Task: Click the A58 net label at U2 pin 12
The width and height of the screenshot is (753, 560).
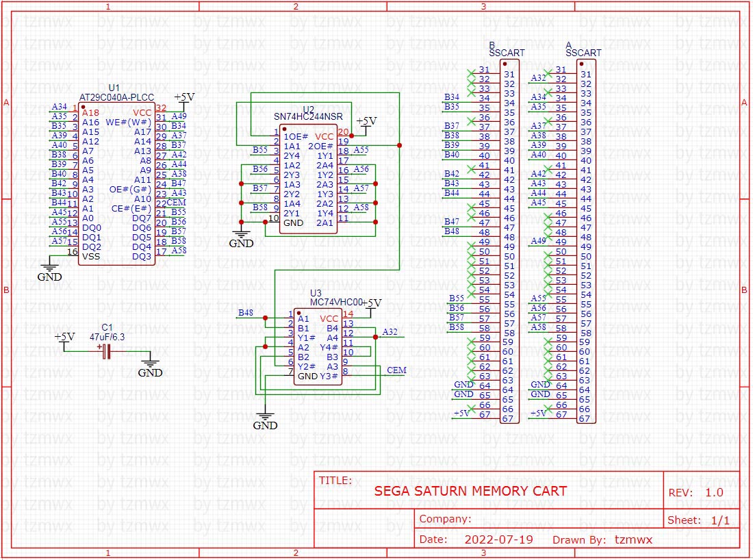Action: 361,207
